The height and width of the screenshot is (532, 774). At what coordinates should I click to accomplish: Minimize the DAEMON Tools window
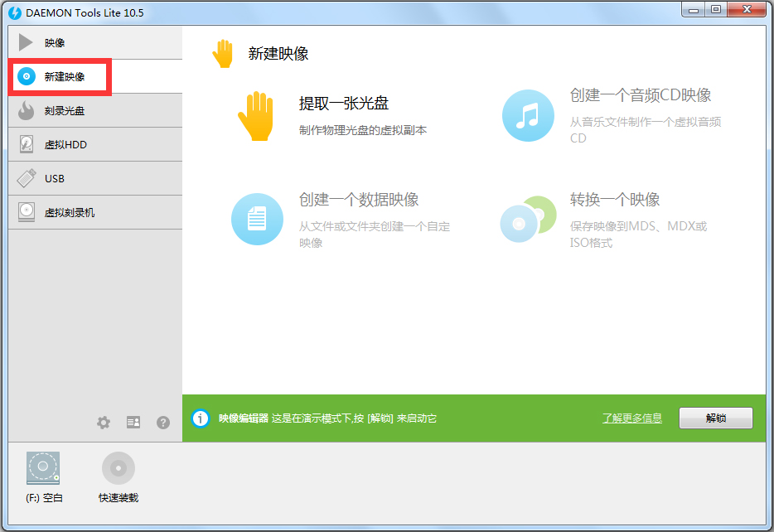pos(693,10)
